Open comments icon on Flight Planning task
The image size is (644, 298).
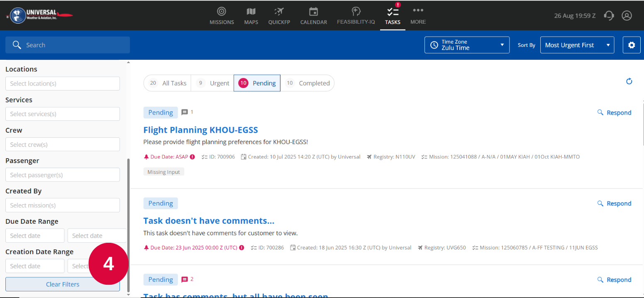185,112
